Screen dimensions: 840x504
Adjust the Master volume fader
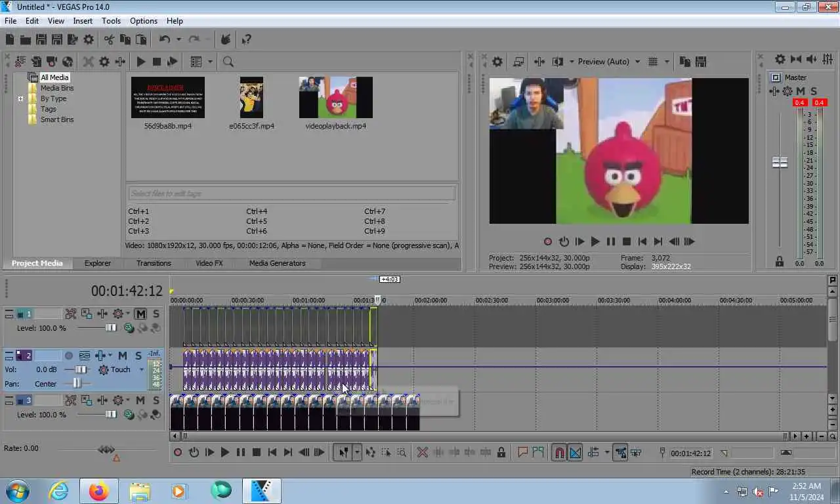coord(780,162)
